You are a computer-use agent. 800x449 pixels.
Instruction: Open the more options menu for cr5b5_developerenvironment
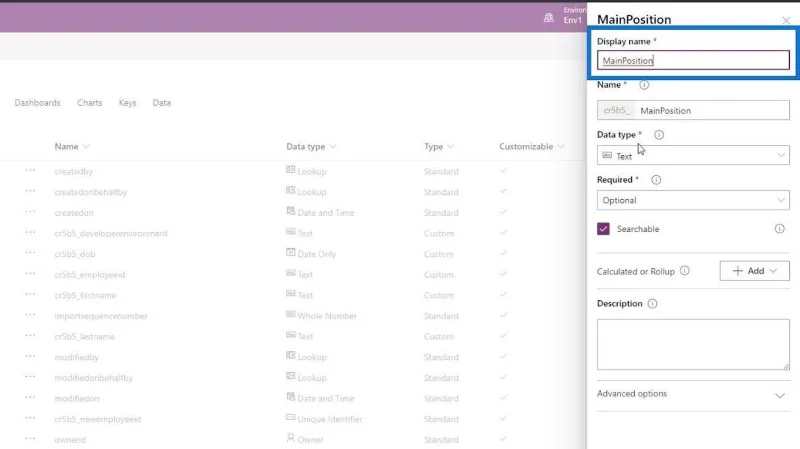(30, 233)
